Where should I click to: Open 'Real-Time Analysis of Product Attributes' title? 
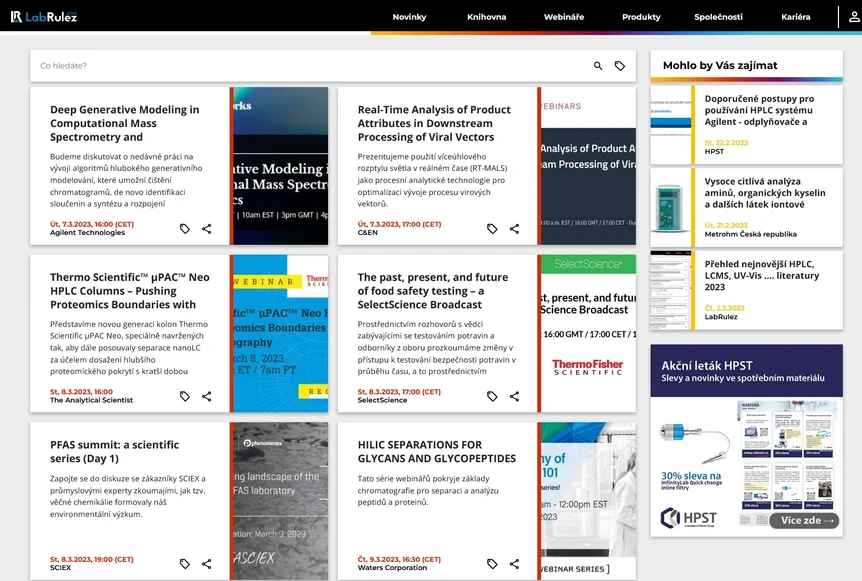pos(434,124)
